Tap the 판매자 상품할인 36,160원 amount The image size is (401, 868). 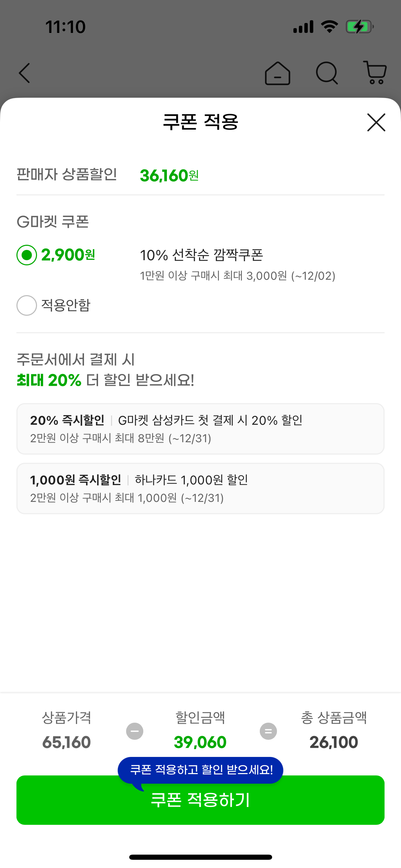[169, 176]
